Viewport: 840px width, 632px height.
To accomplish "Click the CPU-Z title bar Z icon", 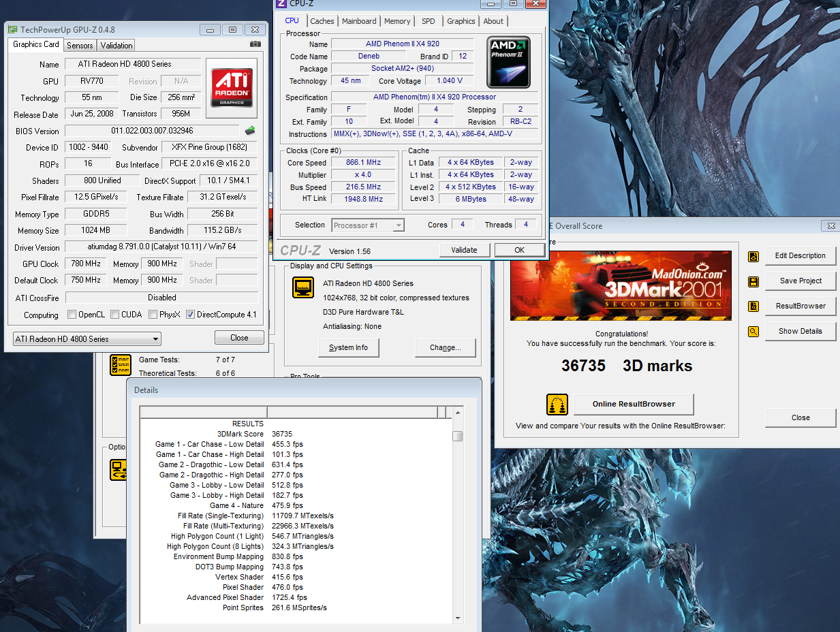I will click(x=281, y=3).
